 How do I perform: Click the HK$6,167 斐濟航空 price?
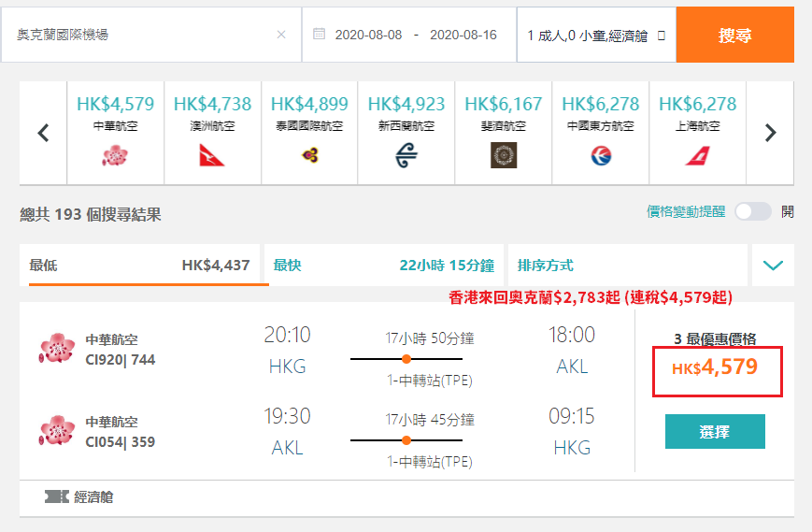[504, 104]
